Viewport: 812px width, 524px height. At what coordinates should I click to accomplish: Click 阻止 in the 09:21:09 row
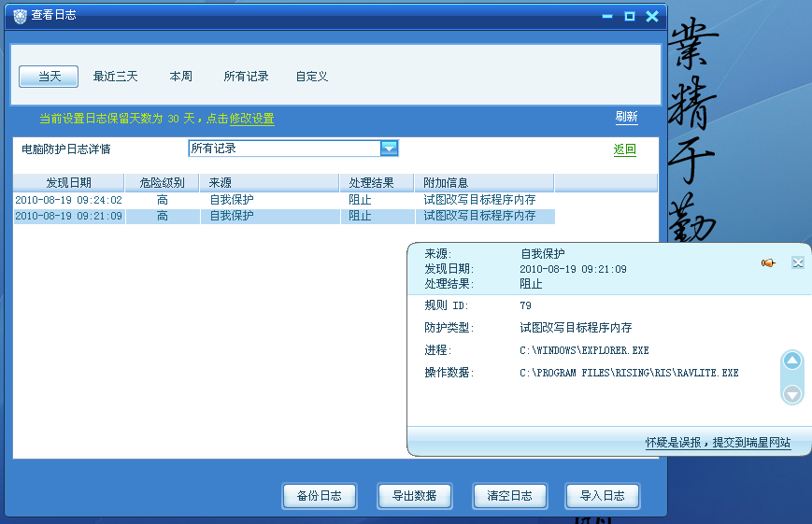(360, 216)
